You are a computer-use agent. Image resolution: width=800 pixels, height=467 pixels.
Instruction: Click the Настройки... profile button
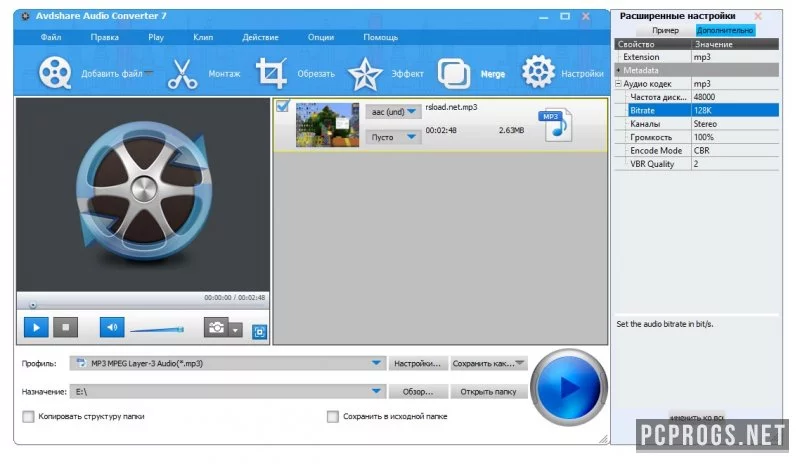(417, 363)
